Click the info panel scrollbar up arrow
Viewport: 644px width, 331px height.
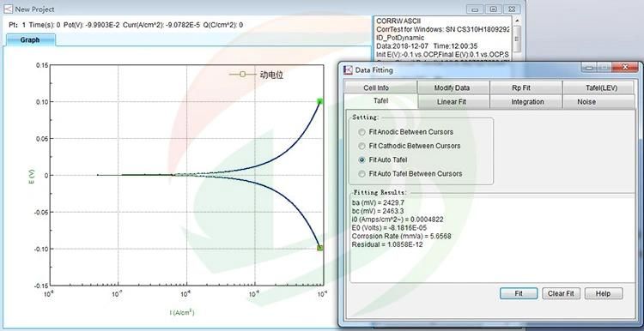pyautogui.click(x=517, y=20)
